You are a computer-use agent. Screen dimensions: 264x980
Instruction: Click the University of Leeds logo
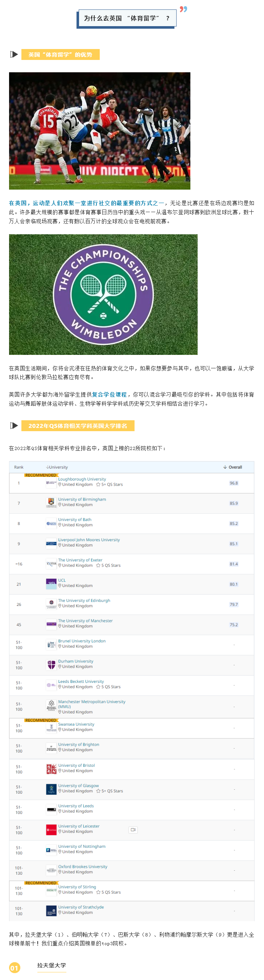(51, 809)
